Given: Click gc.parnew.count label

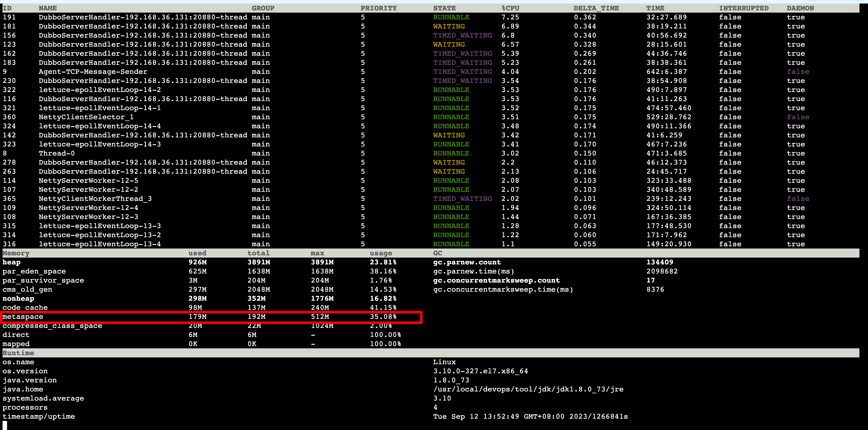Looking at the screenshot, I should click(467, 262).
